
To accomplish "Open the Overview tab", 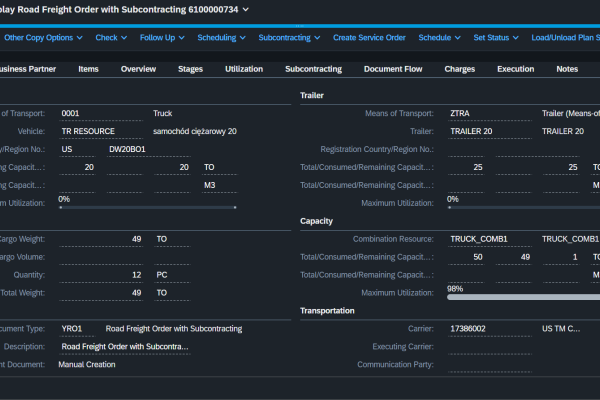I will [x=138, y=69].
